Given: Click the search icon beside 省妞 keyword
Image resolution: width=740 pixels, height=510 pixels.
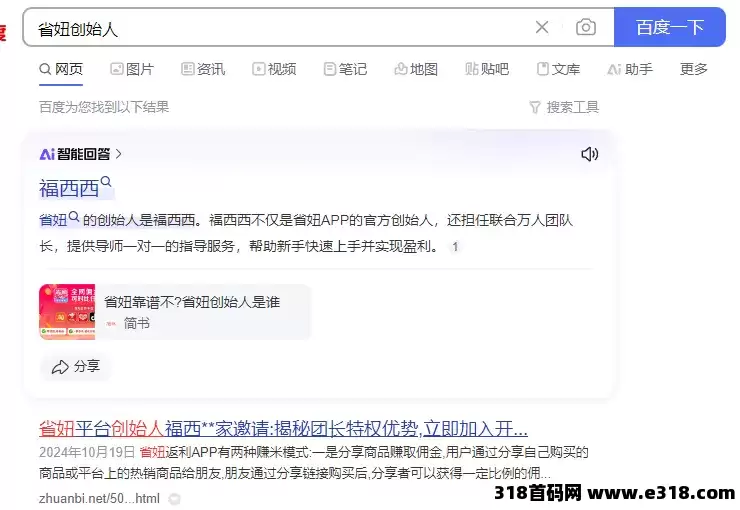Looking at the screenshot, I should pos(74,217).
